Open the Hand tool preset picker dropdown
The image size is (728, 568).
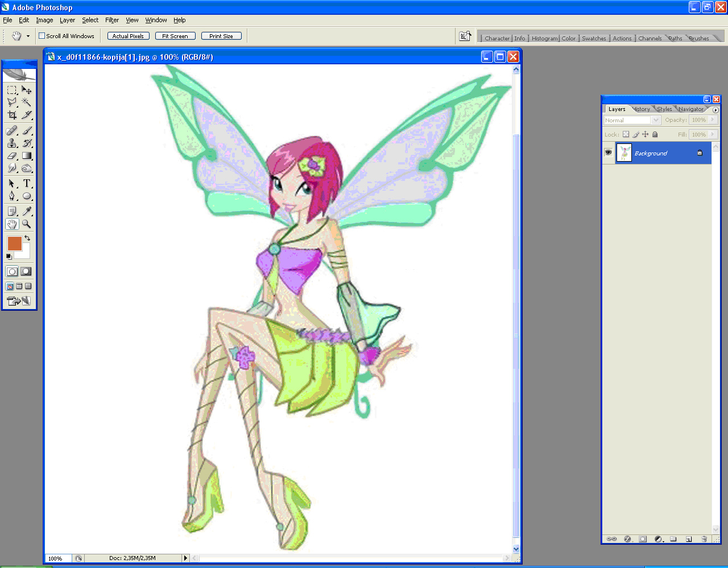(x=28, y=36)
